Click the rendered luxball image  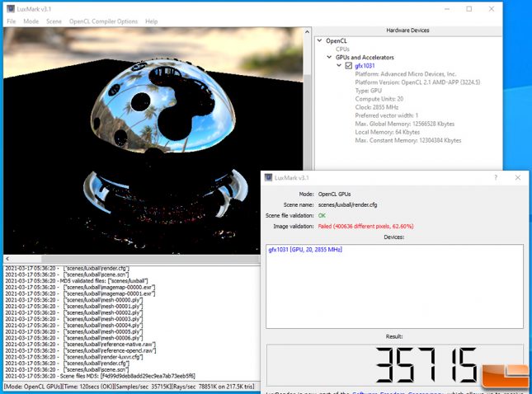click(x=153, y=141)
